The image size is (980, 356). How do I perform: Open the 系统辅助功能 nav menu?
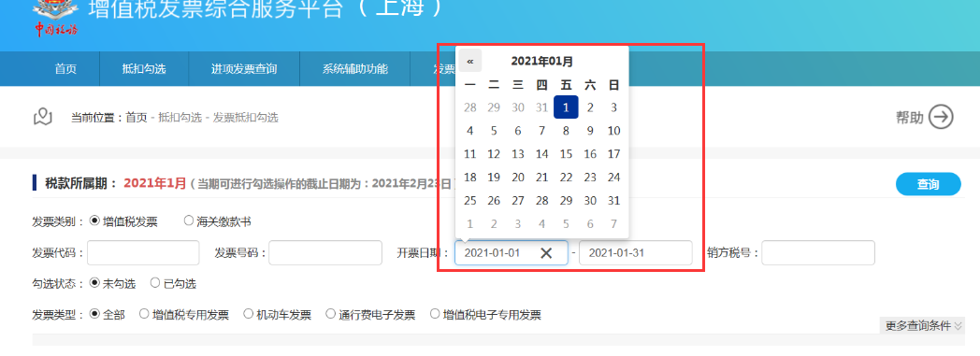click(355, 69)
